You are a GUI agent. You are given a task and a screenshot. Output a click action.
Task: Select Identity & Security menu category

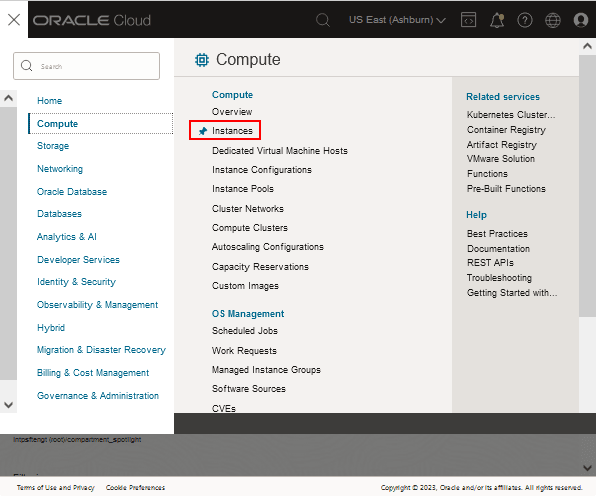[x=76, y=282]
